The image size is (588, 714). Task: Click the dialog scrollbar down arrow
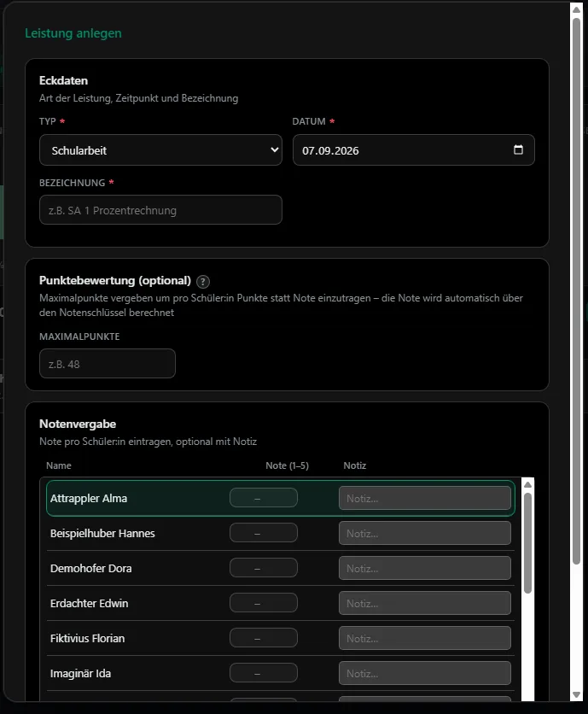pyautogui.click(x=576, y=695)
